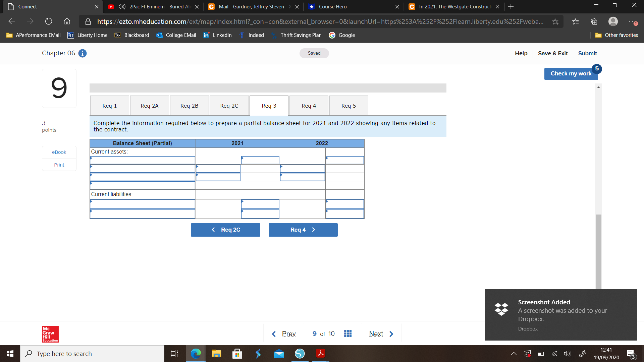644x362 pixels.
Task: Click the Edge profile avatar icon
Action: (613, 21)
